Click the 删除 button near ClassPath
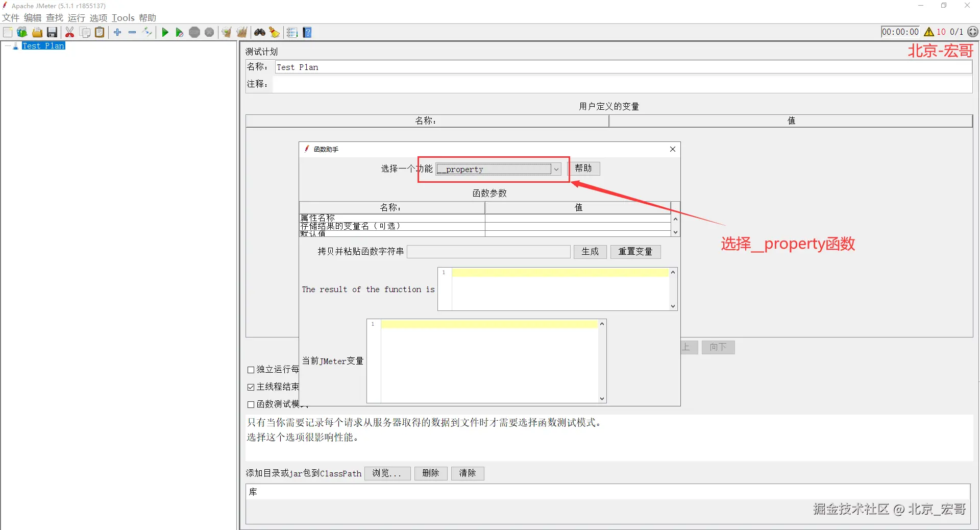Screen dimensions: 980x530 pyautogui.click(x=431, y=473)
